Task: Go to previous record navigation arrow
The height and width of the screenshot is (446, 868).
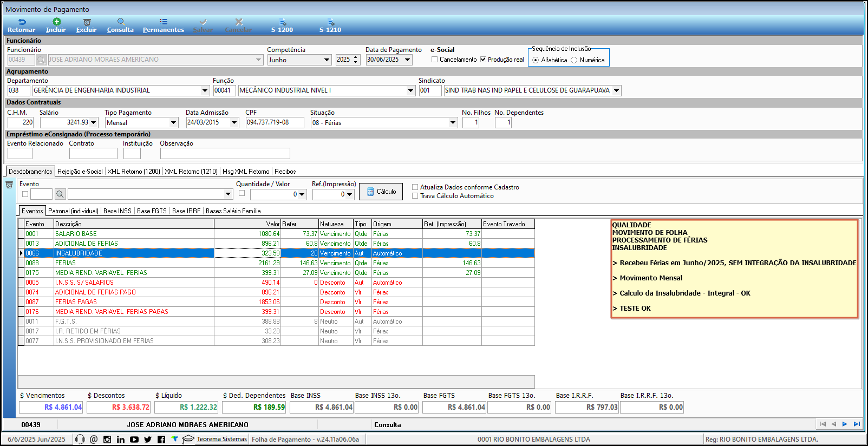Action: click(834, 424)
